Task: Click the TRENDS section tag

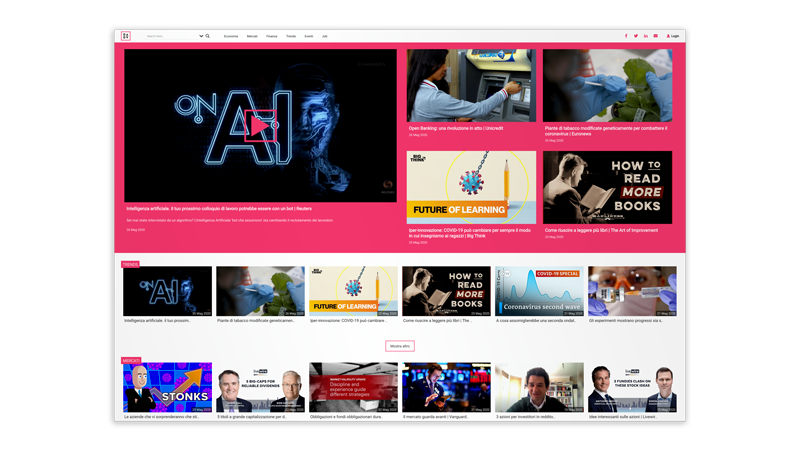Action: click(130, 264)
